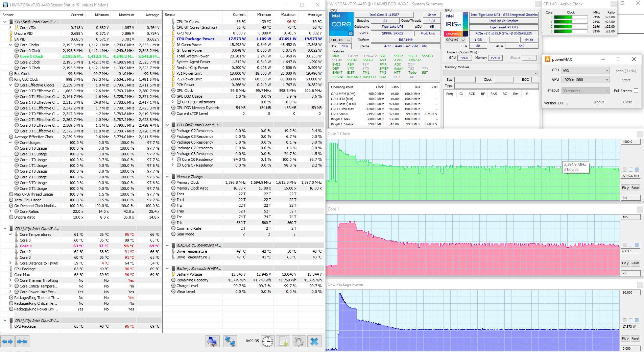The height and width of the screenshot is (352, 644).
Task: Click the Core 0 active clock bar
Action: click(x=571, y=17)
